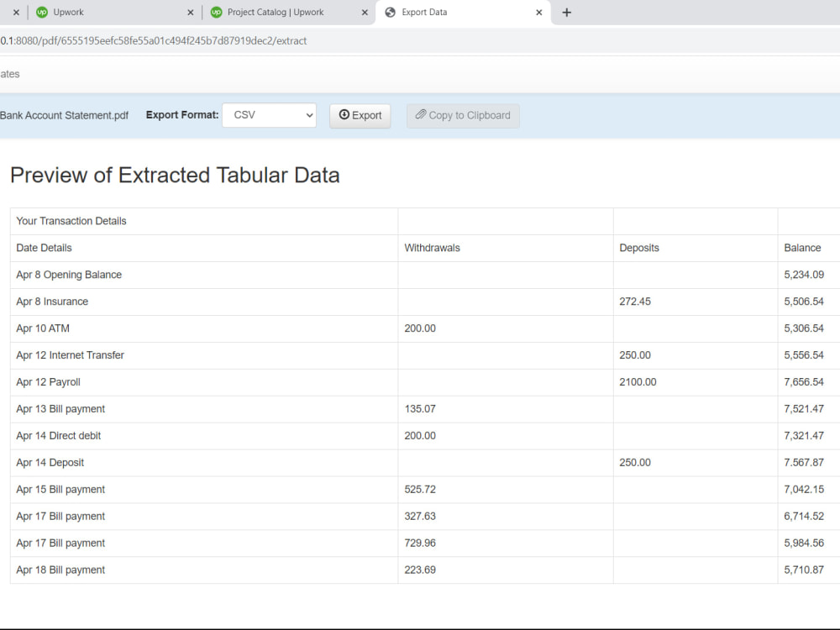Open a new browser tab

(x=566, y=13)
